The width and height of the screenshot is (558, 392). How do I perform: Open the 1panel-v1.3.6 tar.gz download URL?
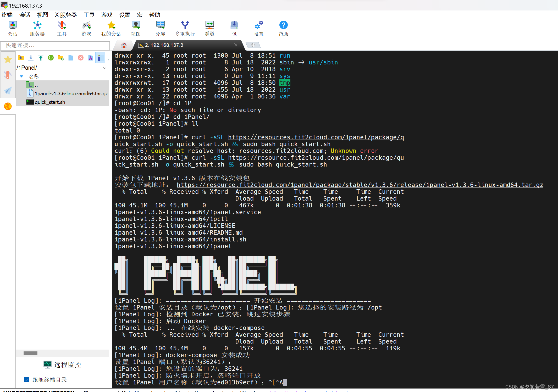coord(360,185)
